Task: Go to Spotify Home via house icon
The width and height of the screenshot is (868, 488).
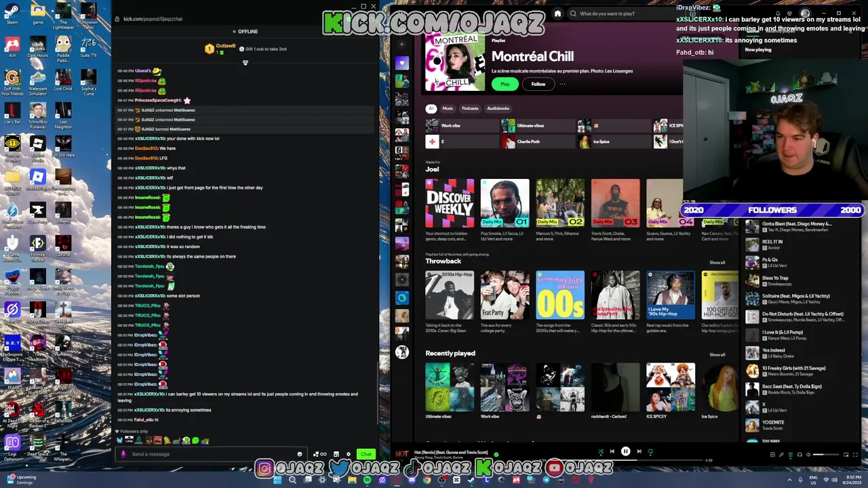Action: coord(557,14)
